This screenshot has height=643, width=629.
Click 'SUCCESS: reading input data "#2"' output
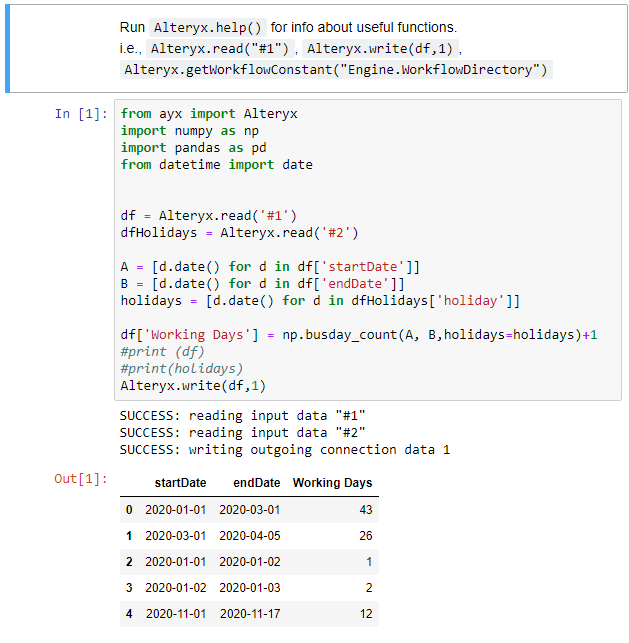(242, 433)
